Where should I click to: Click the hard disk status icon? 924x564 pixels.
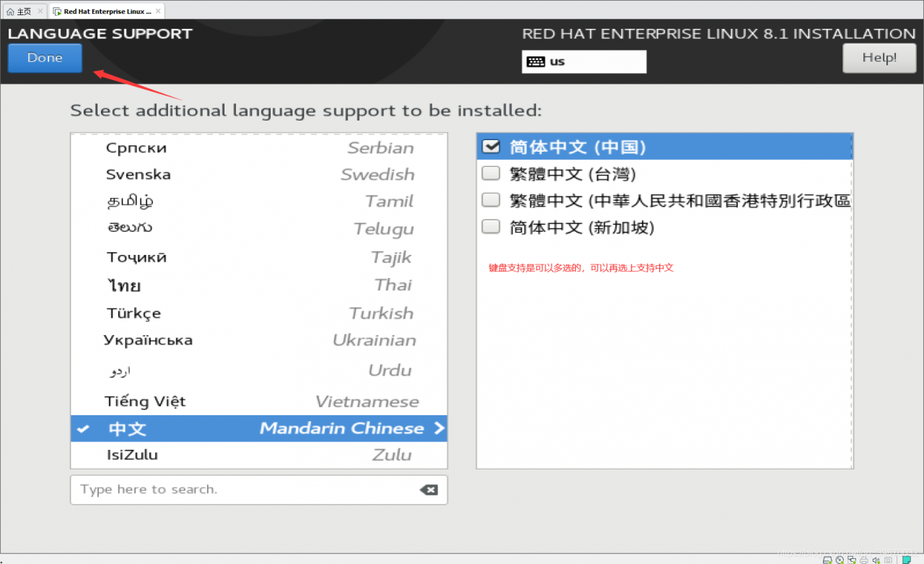coord(827,560)
